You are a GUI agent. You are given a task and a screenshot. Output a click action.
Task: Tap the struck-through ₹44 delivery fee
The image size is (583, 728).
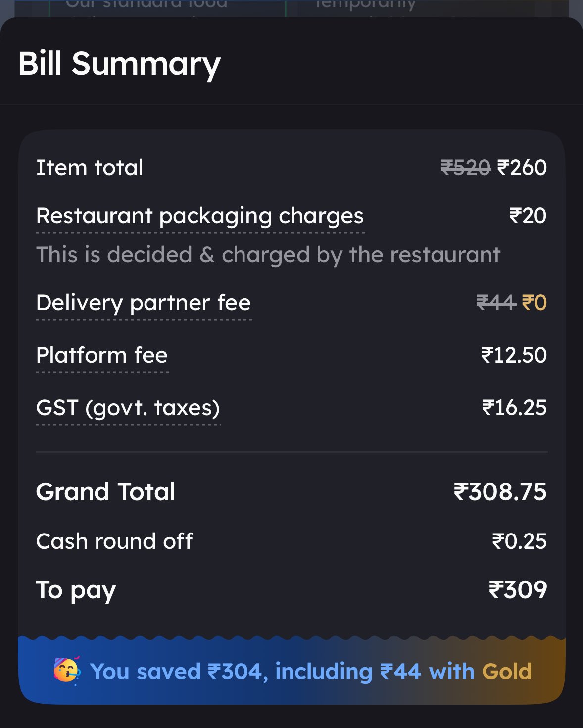(496, 303)
